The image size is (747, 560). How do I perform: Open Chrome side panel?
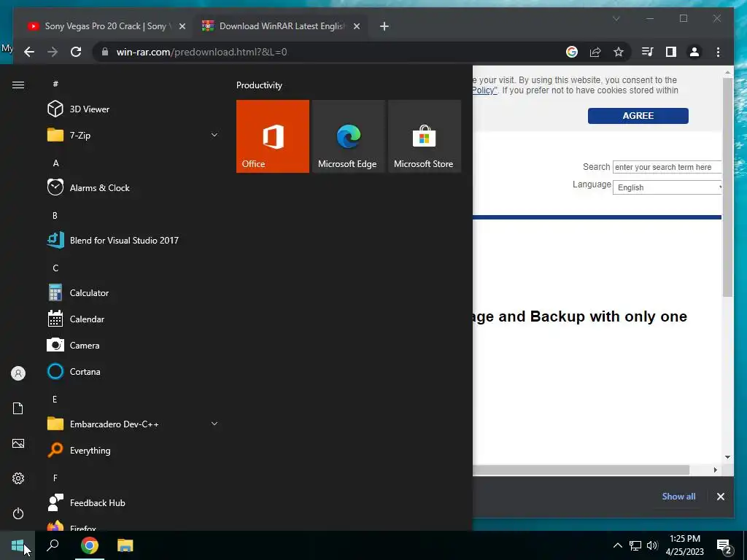[671, 52]
